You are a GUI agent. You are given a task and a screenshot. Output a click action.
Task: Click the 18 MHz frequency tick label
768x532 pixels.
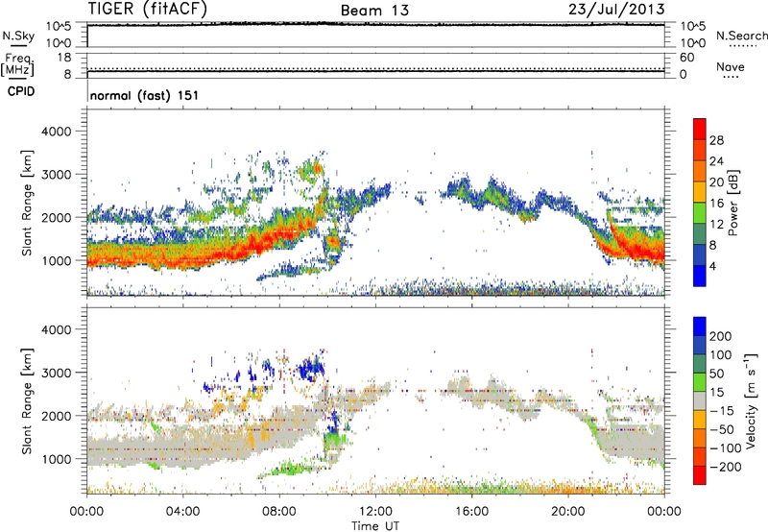[64, 58]
